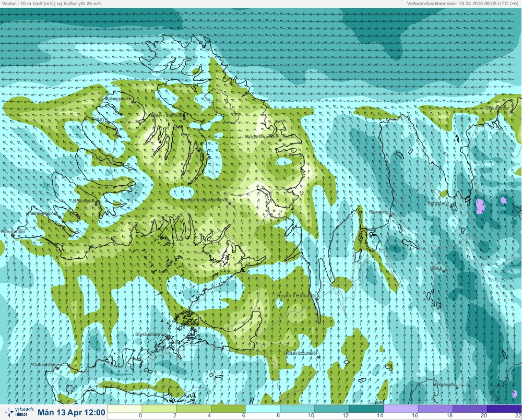Select the 16–18 m/s purple swatch
The width and height of the screenshot is (522, 420).
[x=435, y=409]
